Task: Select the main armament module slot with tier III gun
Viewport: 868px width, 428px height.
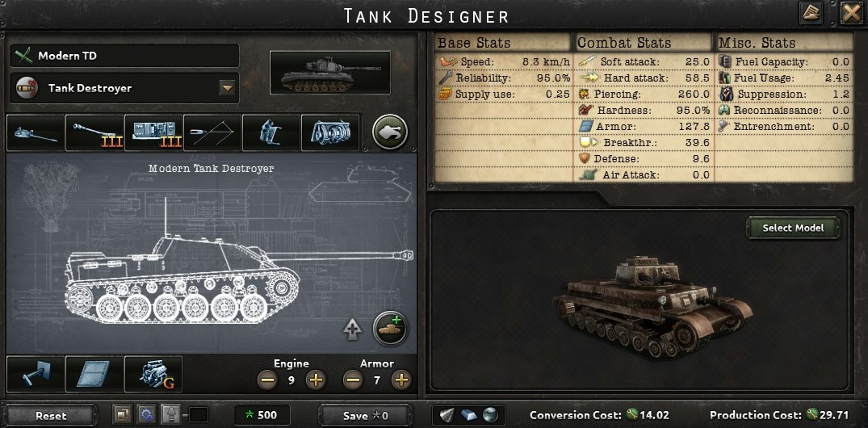Action: [x=94, y=133]
